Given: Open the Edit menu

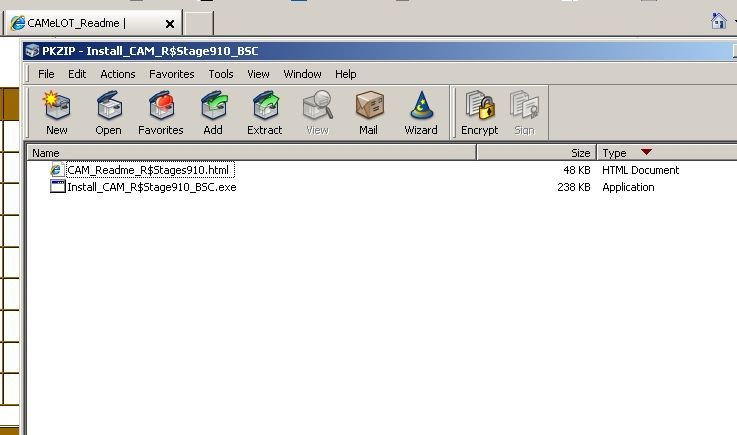Looking at the screenshot, I should [x=77, y=74].
